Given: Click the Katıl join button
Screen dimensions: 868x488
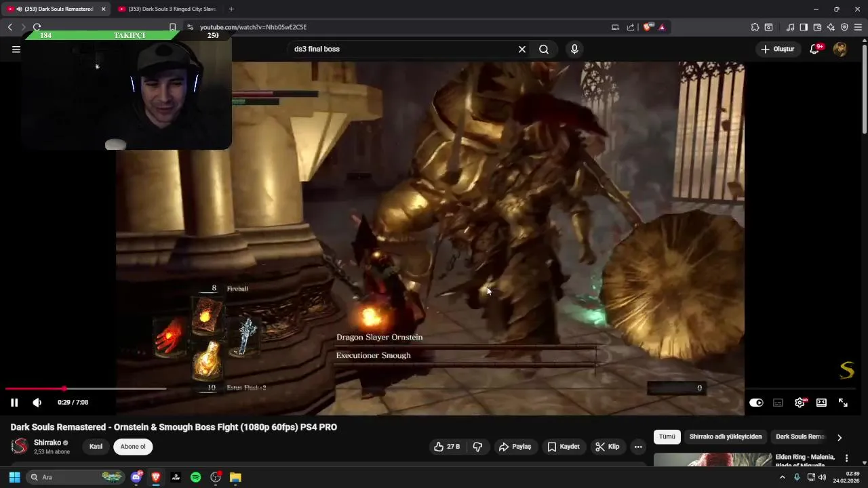Looking at the screenshot, I should point(96,447).
